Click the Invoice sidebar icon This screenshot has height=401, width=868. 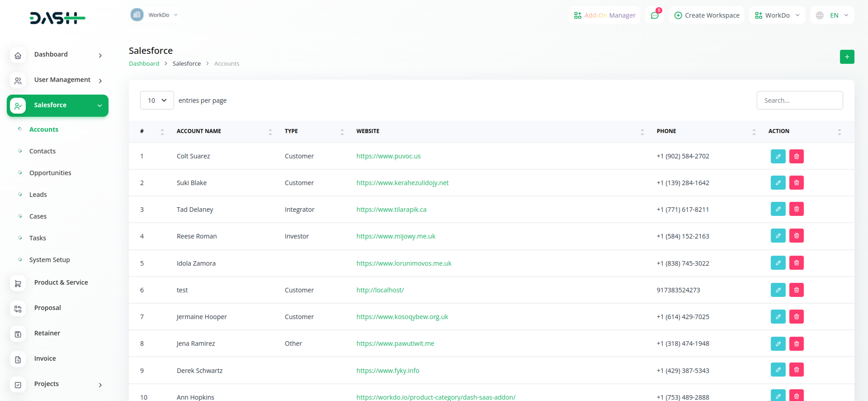pos(18,360)
